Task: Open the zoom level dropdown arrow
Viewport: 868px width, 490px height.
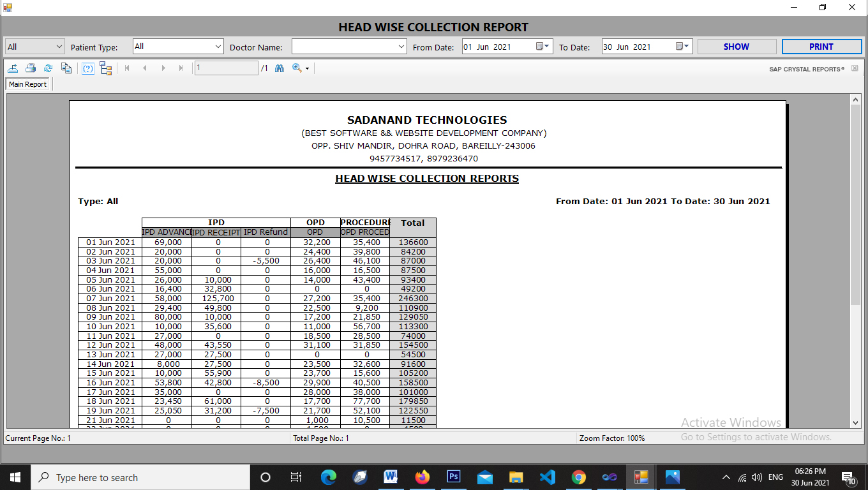Action: point(307,69)
